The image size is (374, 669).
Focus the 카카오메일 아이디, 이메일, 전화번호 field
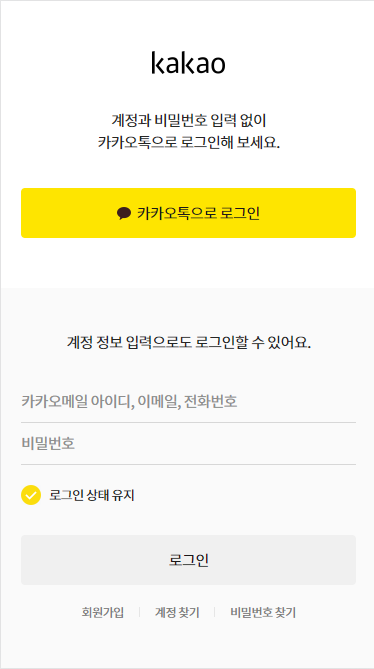(x=188, y=401)
